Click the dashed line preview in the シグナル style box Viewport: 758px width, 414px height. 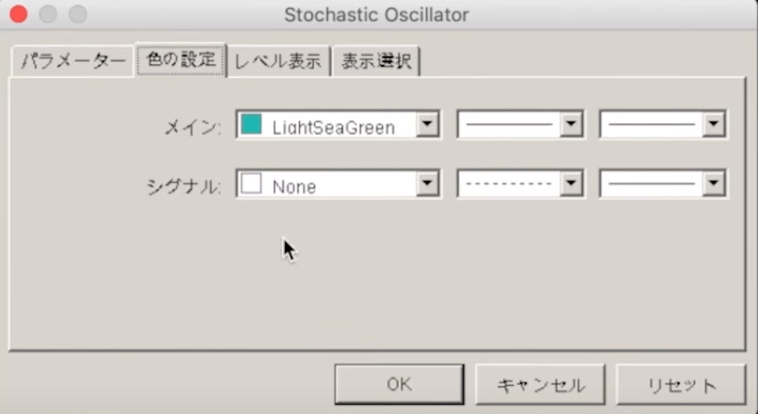pos(509,184)
